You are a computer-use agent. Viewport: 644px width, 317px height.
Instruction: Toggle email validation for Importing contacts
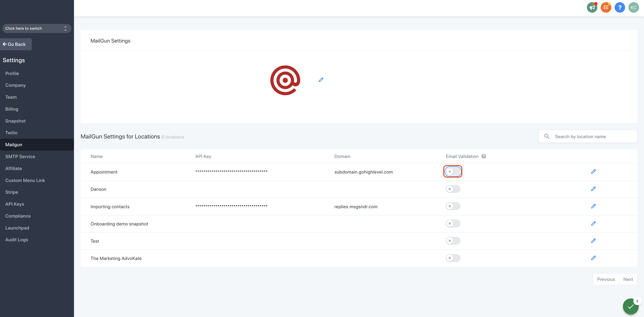(x=453, y=206)
